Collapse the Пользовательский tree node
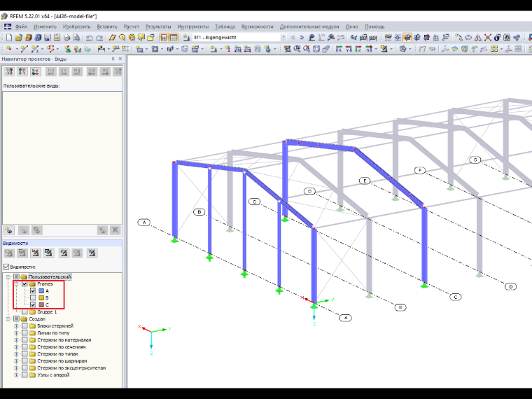532x399 pixels. [x=8, y=277]
